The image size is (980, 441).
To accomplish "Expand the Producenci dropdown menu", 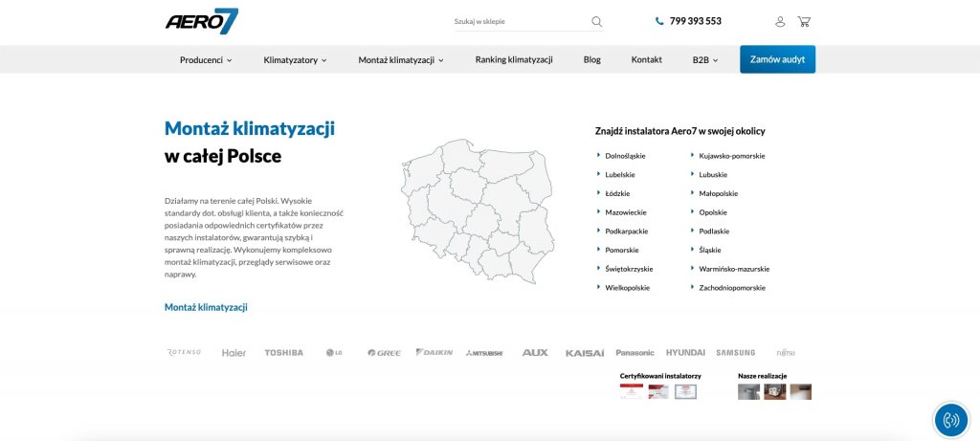I will coord(206,59).
